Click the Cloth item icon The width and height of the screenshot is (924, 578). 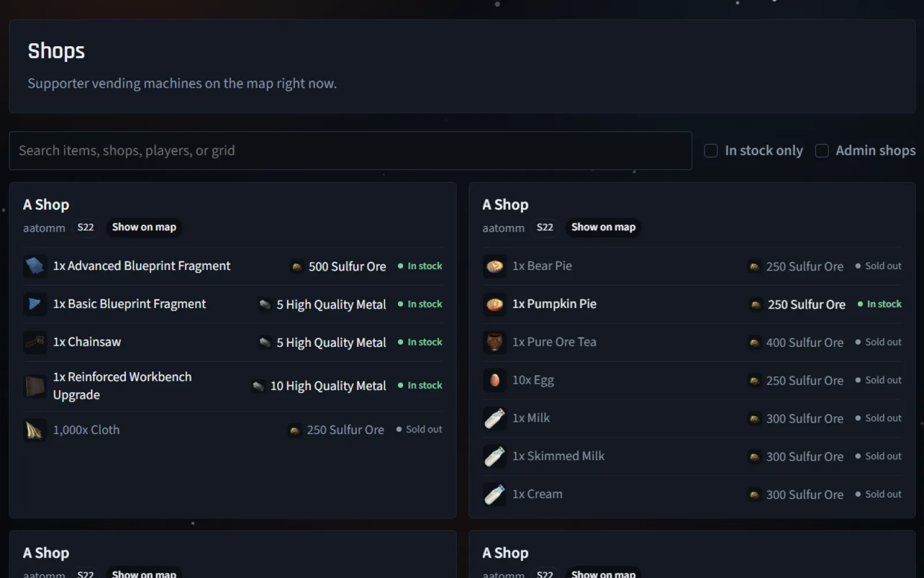pos(35,430)
